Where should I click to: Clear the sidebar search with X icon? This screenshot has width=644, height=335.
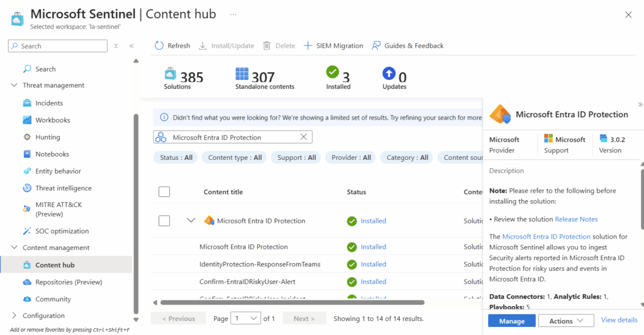pos(116,46)
